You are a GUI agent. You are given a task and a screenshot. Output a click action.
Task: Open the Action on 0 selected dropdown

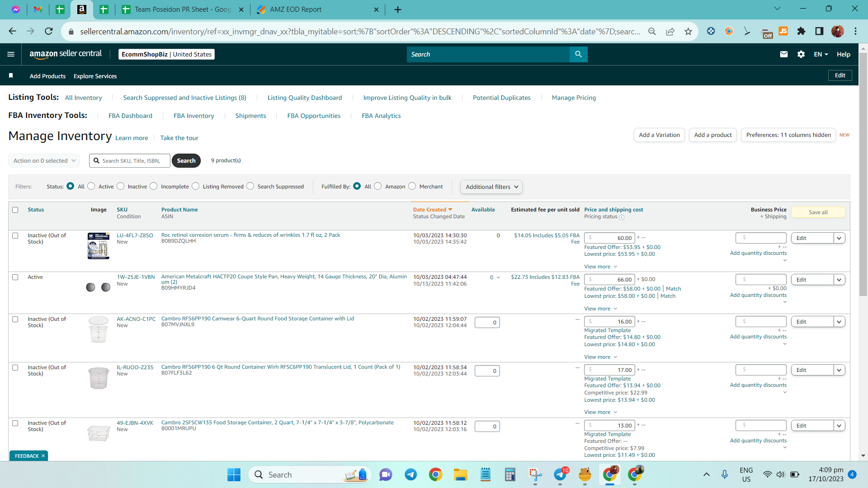pos(44,160)
